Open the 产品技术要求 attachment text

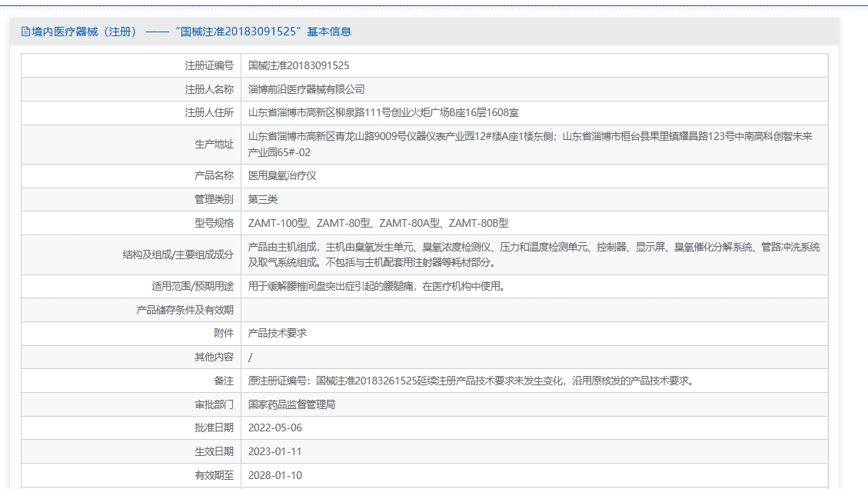coord(277,334)
